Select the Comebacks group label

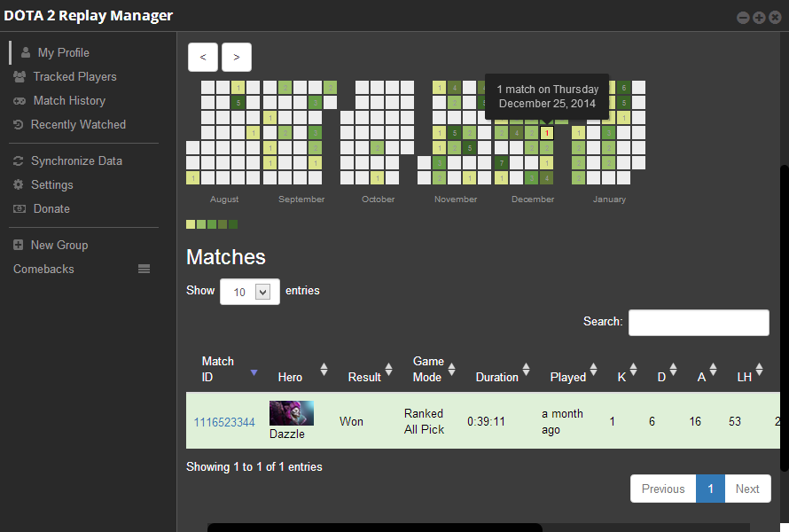[x=43, y=270]
